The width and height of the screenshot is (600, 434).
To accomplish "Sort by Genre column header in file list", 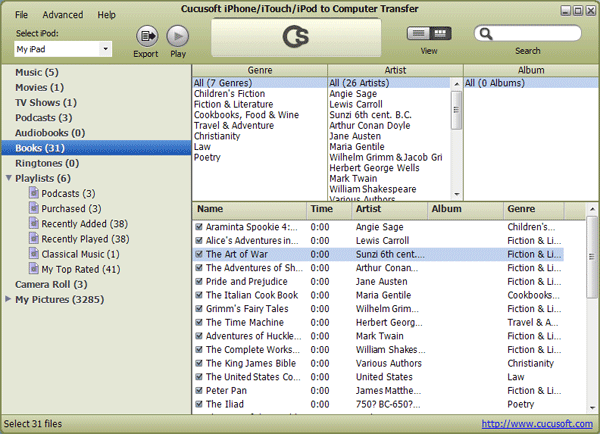I will tap(533, 209).
